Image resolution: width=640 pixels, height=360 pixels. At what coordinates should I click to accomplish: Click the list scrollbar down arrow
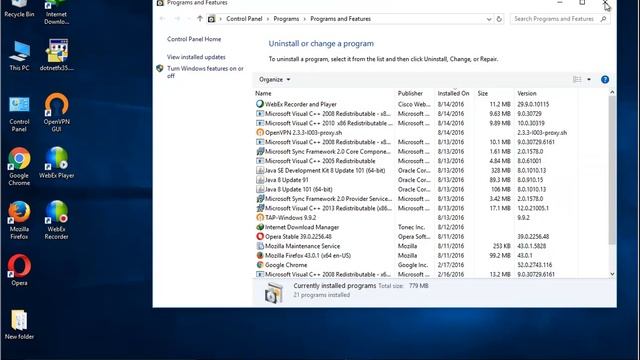tap(612, 274)
